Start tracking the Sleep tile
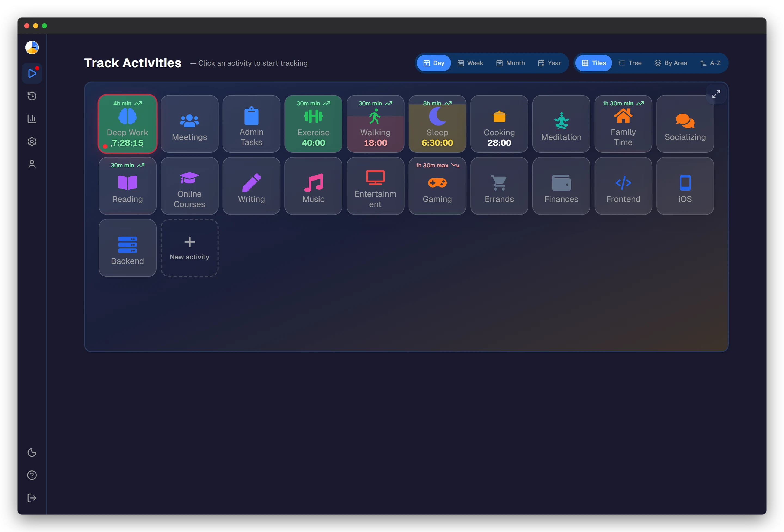The width and height of the screenshot is (784, 532). pyautogui.click(x=437, y=124)
